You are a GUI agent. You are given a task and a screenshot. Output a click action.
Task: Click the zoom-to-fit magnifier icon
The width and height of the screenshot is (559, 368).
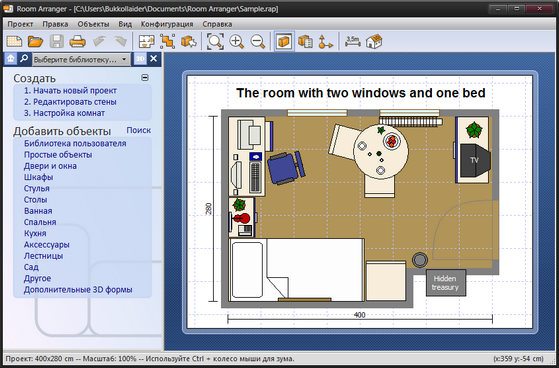tap(215, 41)
